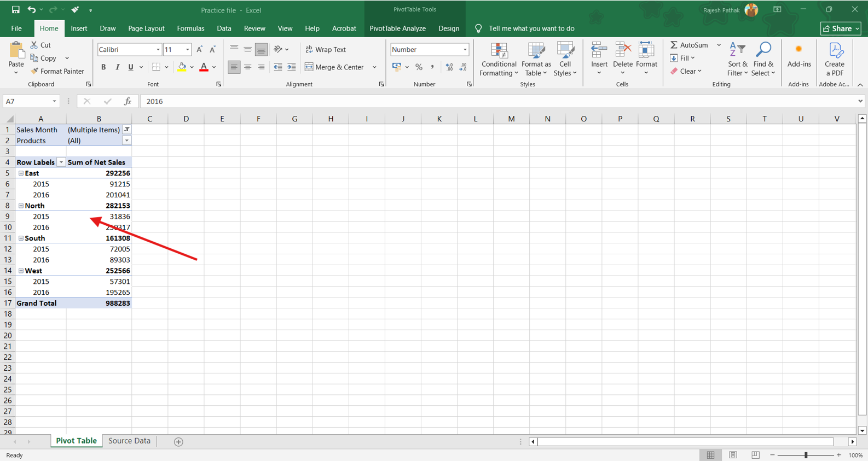Click the Increase Indent icon
Screen dimensions: 868x461
(292, 67)
